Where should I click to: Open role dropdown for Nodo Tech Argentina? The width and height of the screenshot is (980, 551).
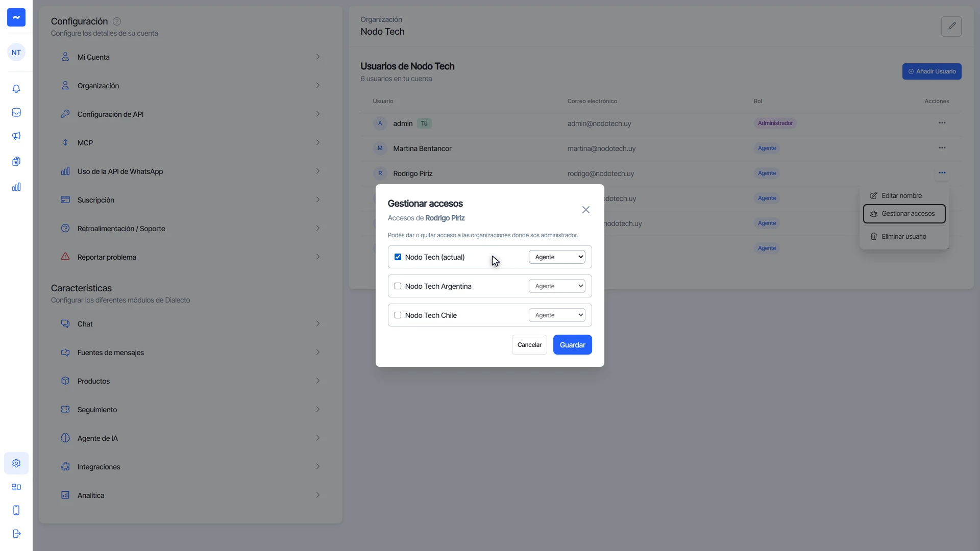point(557,286)
